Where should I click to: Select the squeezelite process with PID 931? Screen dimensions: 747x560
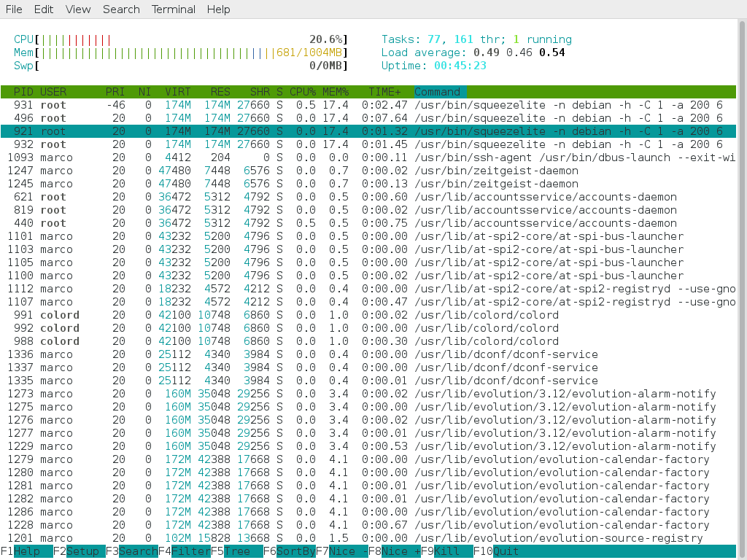point(368,105)
